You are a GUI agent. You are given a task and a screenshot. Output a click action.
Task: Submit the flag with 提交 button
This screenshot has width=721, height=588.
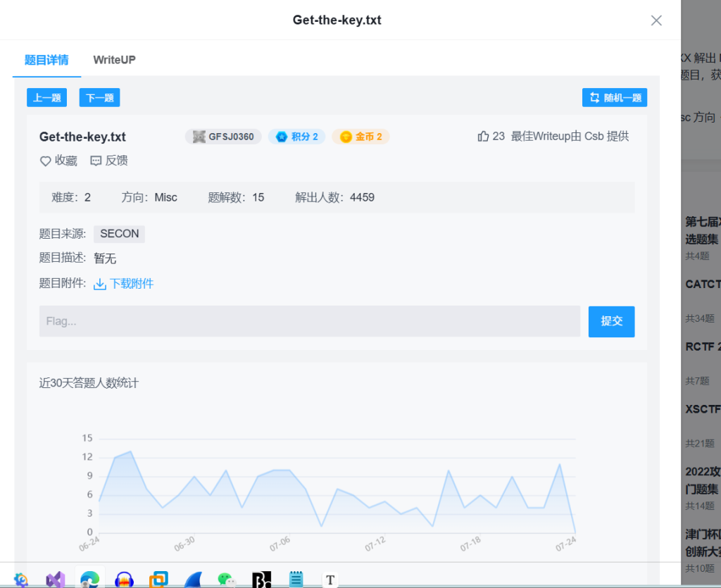tap(611, 321)
